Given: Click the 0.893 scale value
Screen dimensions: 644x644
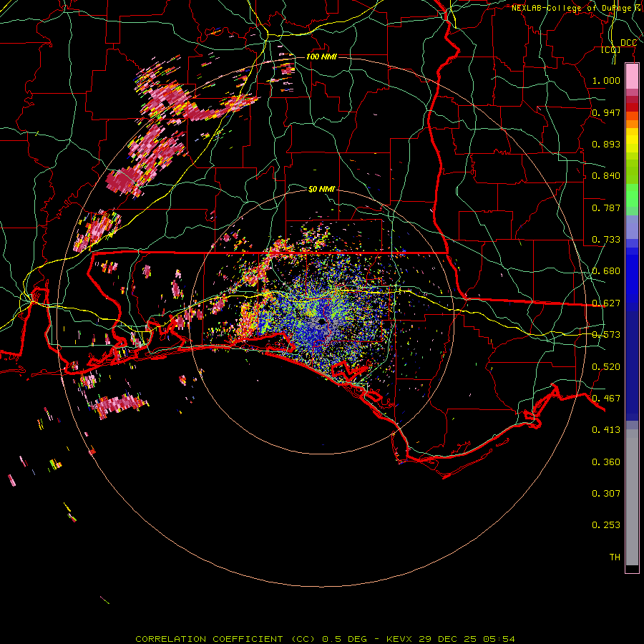Looking at the screenshot, I should [x=606, y=144].
